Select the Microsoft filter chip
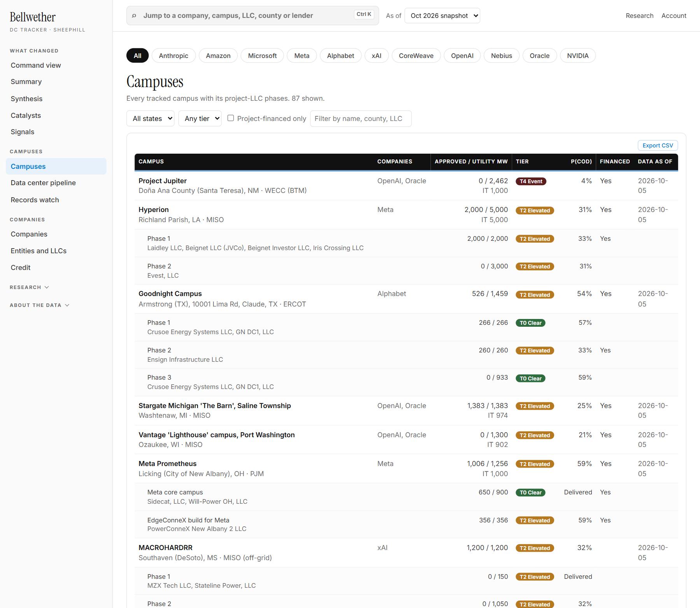This screenshot has height=608, width=700. (x=262, y=56)
